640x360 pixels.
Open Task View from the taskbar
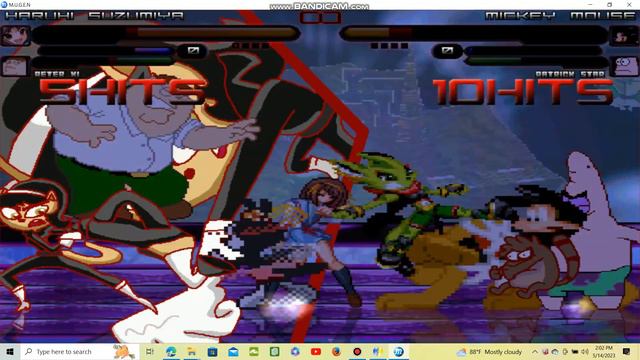150,351
